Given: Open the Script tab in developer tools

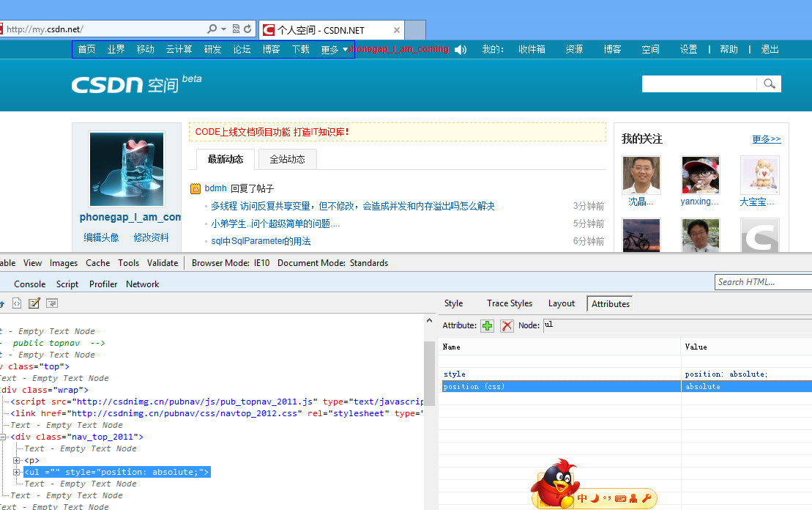Looking at the screenshot, I should coord(67,284).
